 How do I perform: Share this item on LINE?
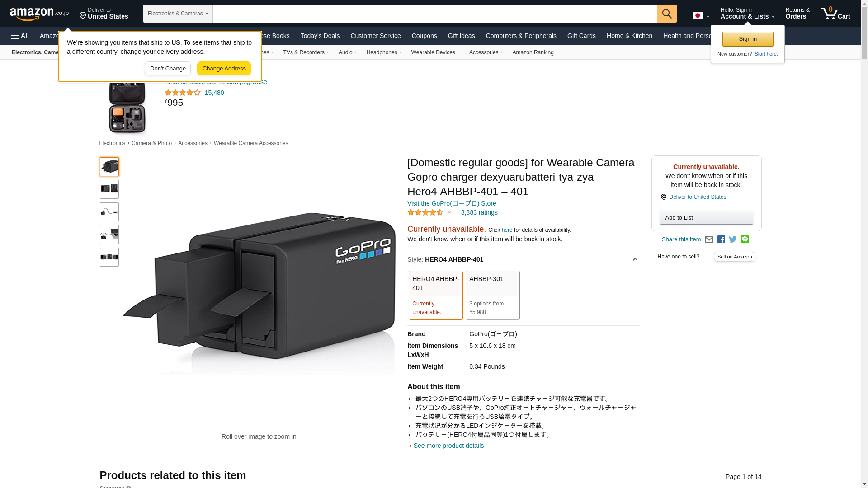(745, 239)
